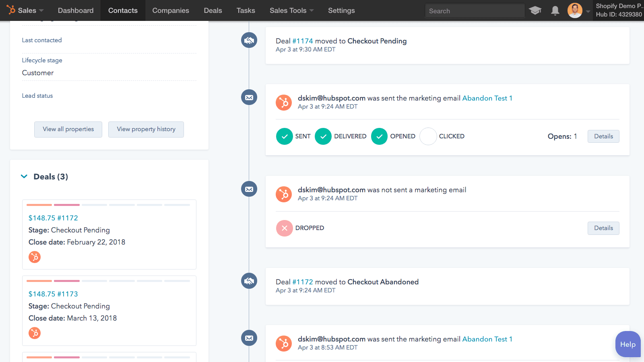Viewport: 644px width, 362px height.
Task: Click owner icon on deal #1172 card
Action: tap(35, 257)
